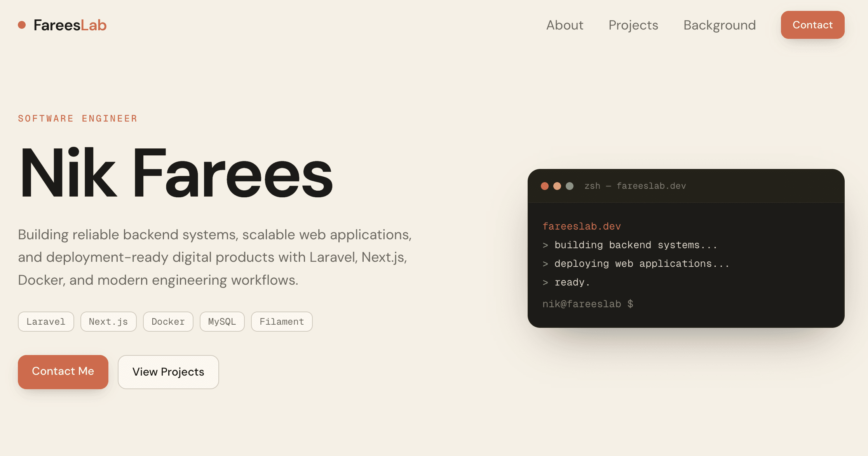Navigate to the Background section
The width and height of the screenshot is (868, 456).
click(720, 25)
